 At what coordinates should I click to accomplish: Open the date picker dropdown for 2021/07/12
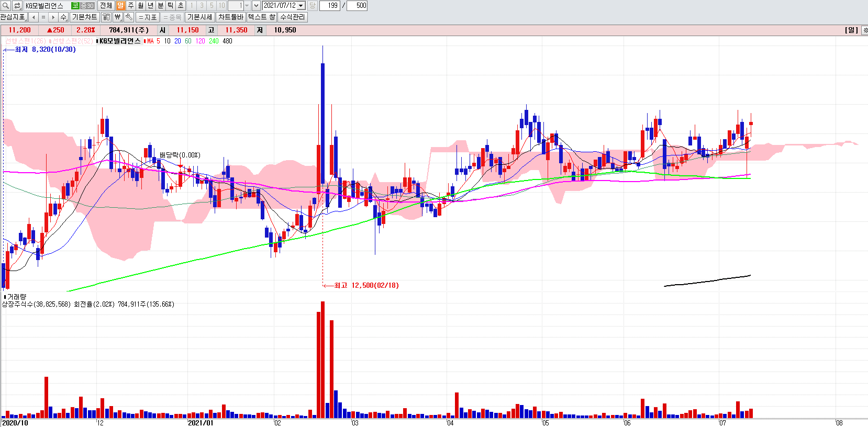click(x=301, y=6)
